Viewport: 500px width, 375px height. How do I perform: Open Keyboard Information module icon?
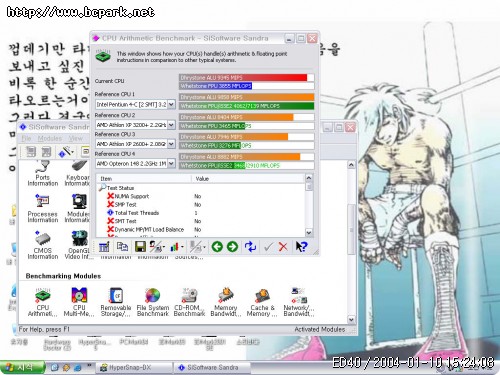point(77,173)
